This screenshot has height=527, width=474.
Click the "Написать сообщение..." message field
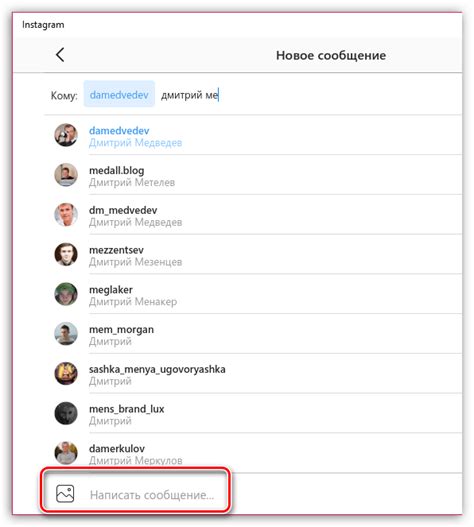click(152, 495)
